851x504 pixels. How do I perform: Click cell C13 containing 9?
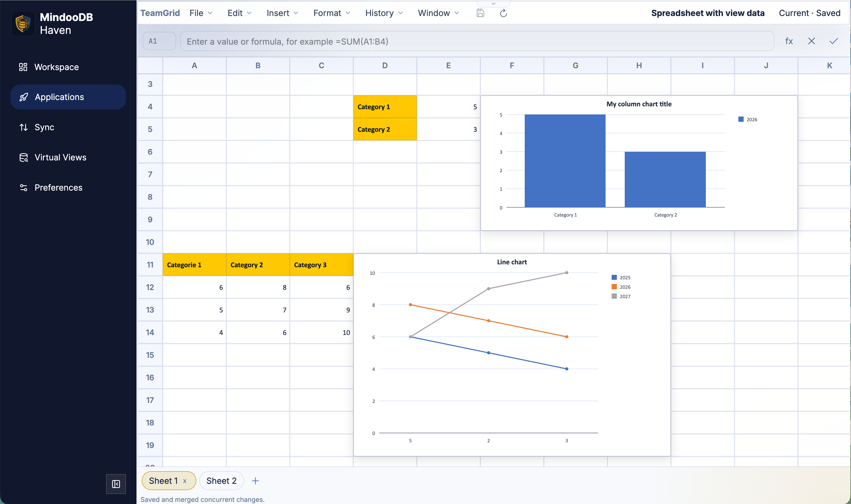pyautogui.click(x=321, y=310)
